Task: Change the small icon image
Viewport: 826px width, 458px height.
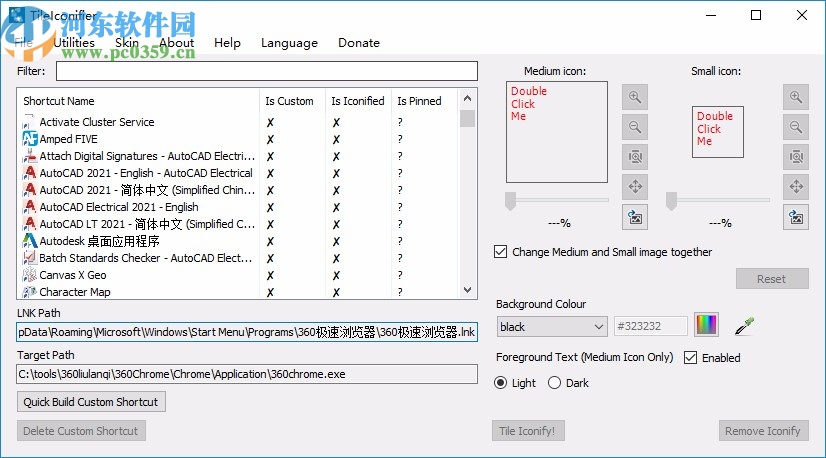Action: click(795, 217)
